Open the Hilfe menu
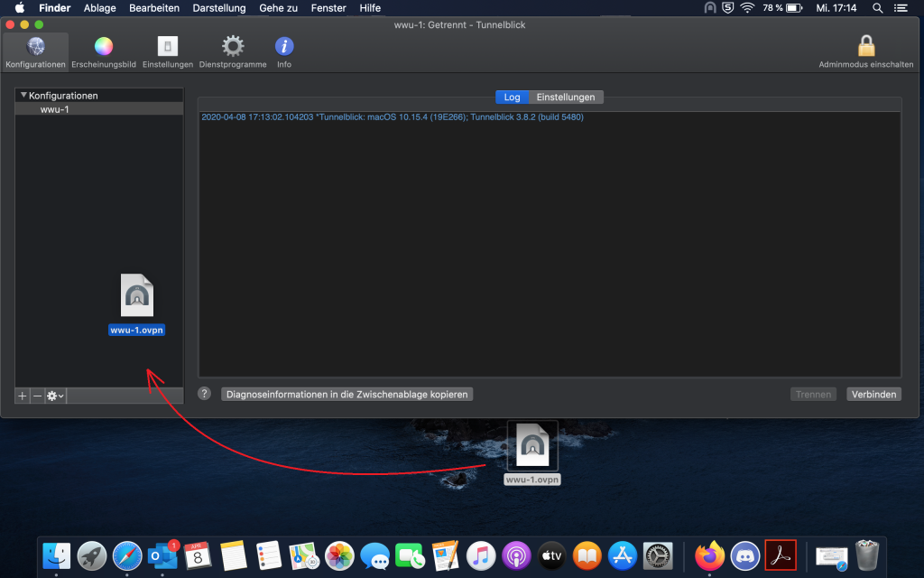924x578 pixels. point(370,7)
